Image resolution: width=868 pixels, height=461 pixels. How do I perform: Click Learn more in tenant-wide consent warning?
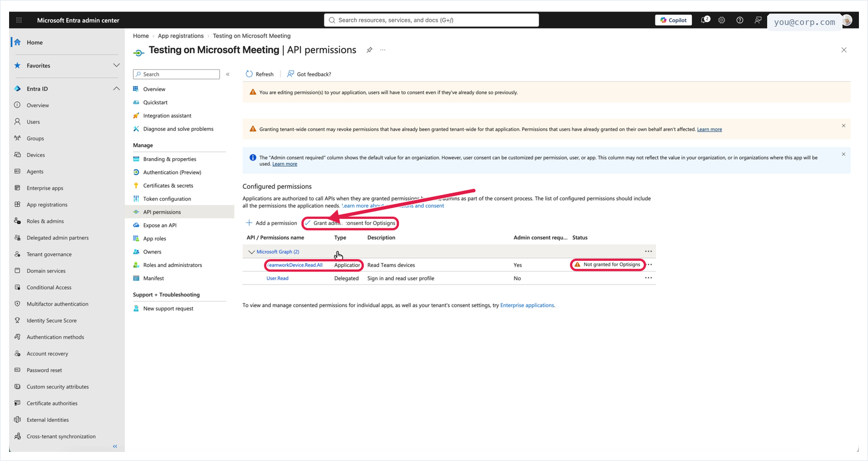709,129
